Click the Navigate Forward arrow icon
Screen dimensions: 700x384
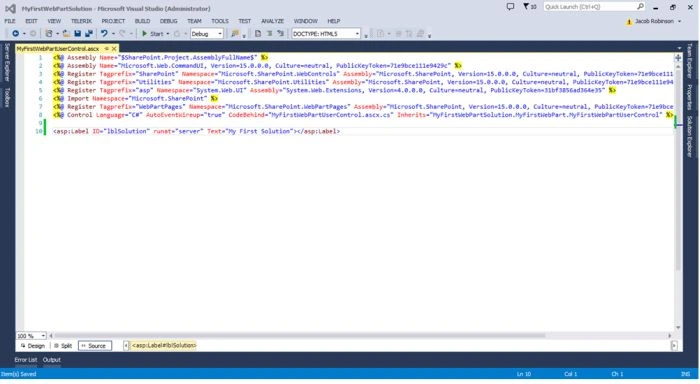(33, 33)
